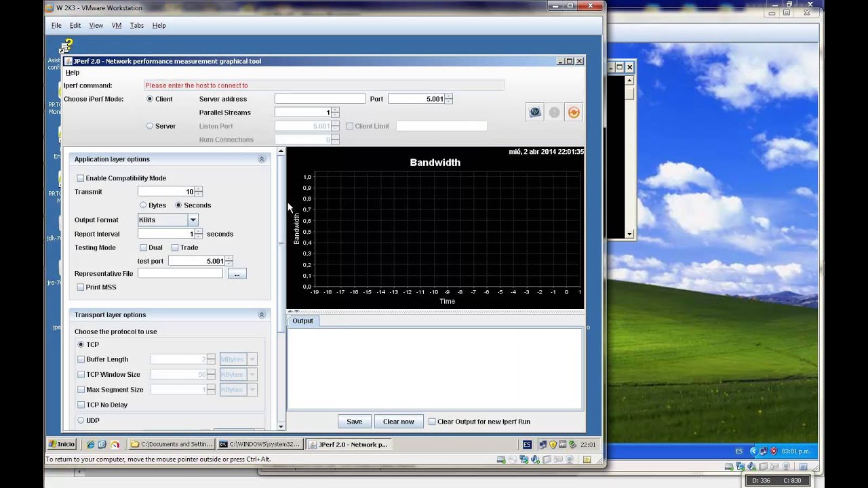Click the gray stop iPerf icon
Viewport: 868px width, 488px height.
coord(554,113)
